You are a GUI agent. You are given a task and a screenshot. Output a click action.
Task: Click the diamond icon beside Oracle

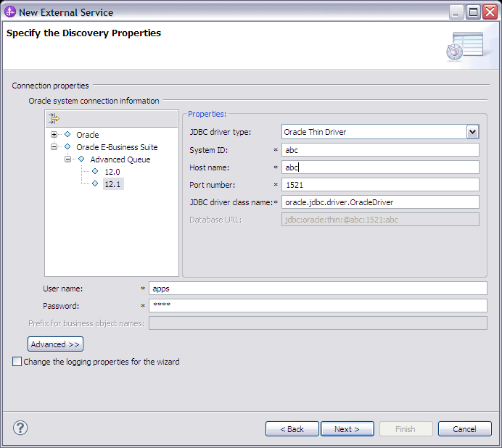pyautogui.click(x=67, y=134)
